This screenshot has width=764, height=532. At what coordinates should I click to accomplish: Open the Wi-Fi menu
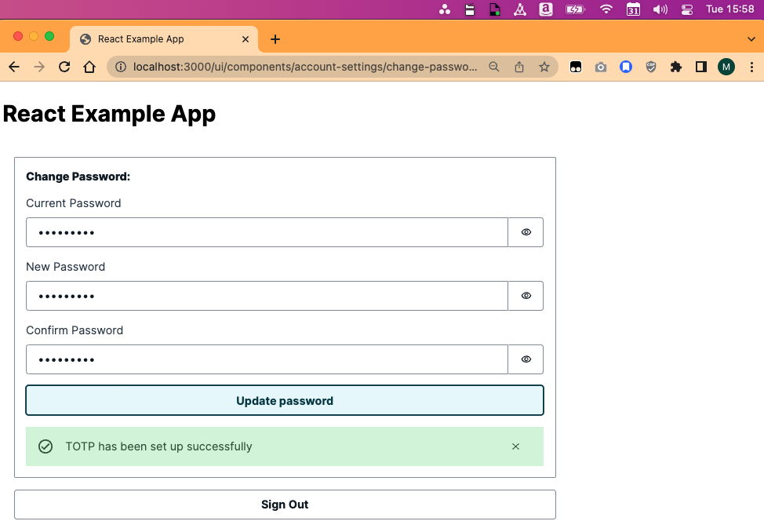click(606, 9)
